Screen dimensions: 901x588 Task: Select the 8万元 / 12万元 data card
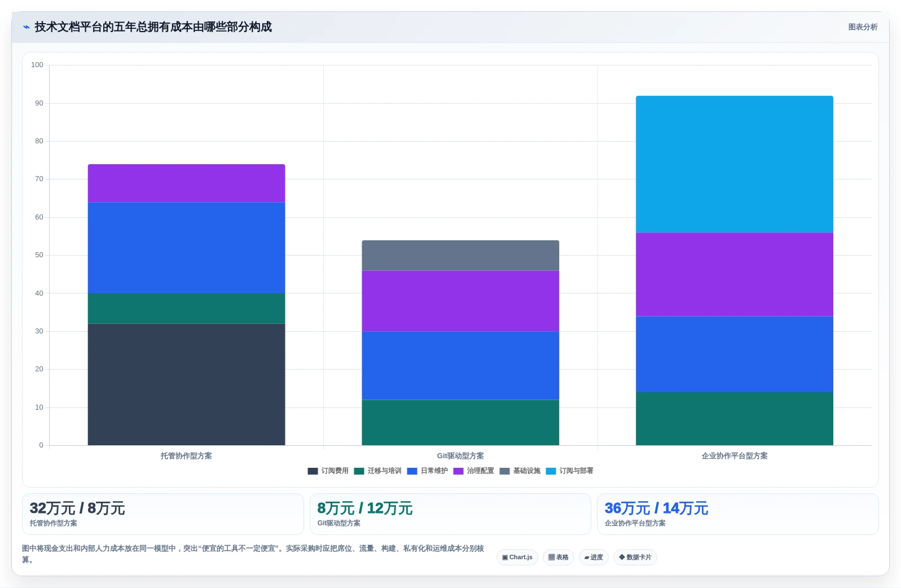click(450, 514)
